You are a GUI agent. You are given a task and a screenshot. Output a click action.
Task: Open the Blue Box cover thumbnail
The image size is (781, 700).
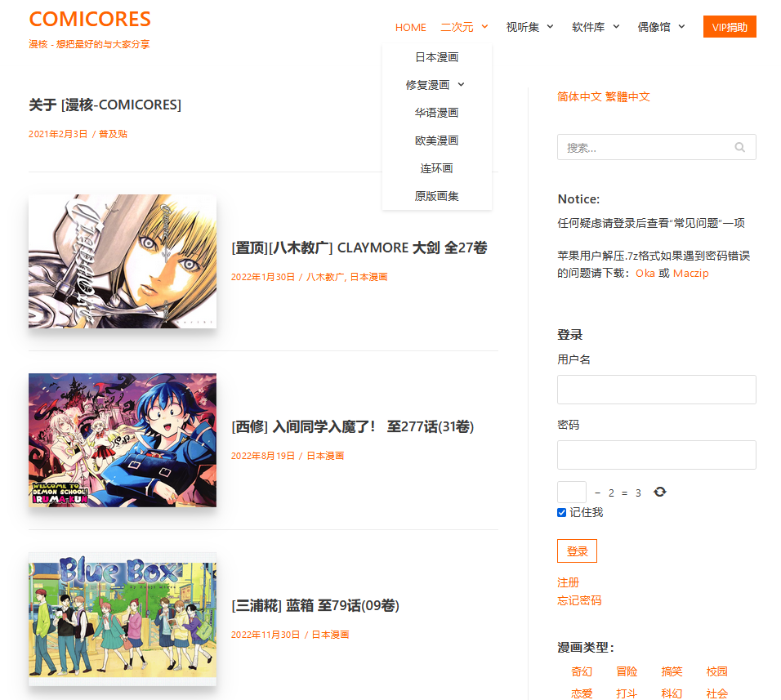pos(123,619)
